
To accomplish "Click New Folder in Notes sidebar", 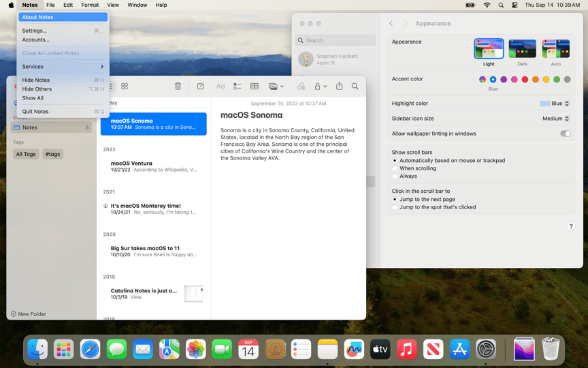I will [29, 314].
